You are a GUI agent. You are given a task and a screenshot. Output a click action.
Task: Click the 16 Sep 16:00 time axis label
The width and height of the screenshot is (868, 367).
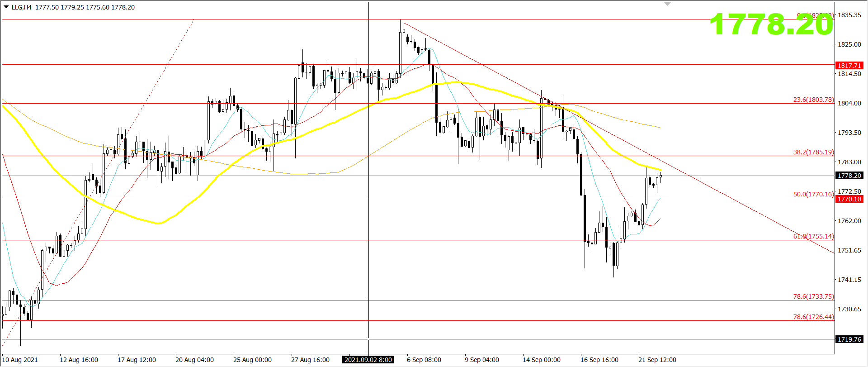tap(599, 360)
